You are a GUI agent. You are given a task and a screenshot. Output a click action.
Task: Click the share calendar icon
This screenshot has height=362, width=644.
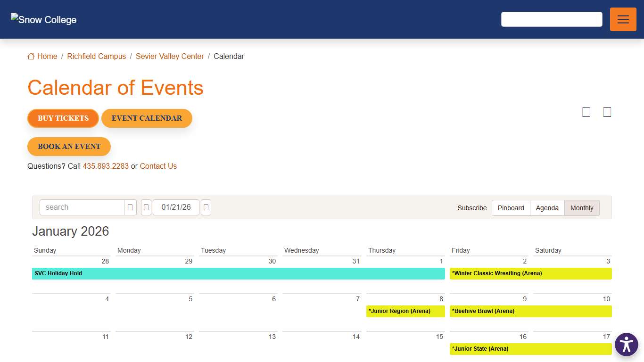(x=607, y=112)
